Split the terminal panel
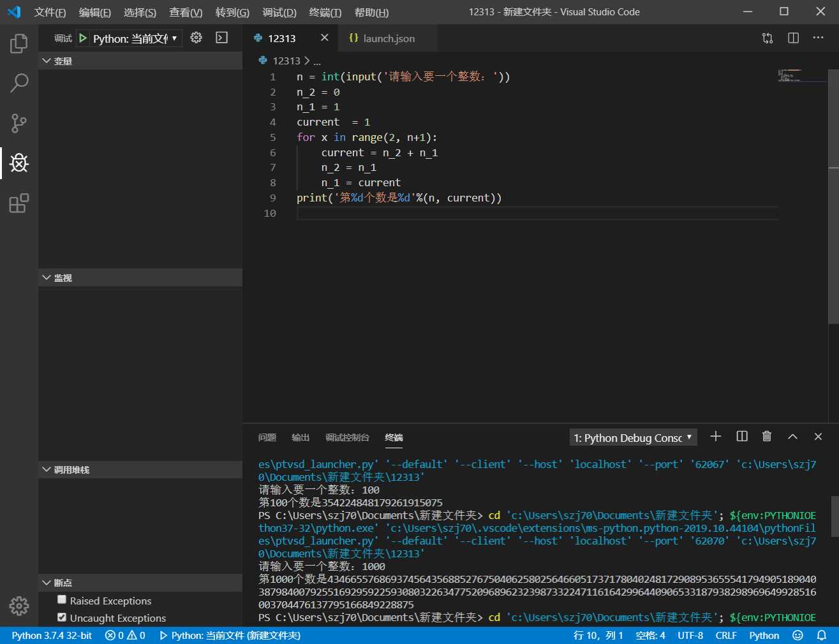 pos(742,437)
